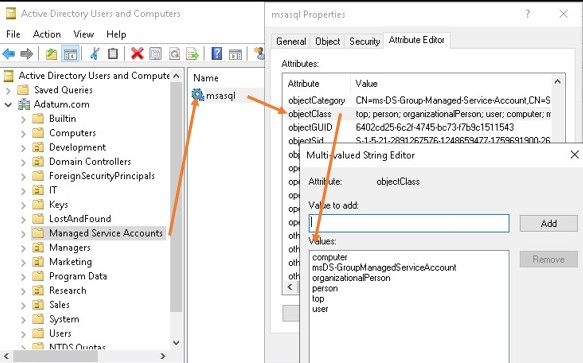
Task: Click the Attributes list scroll up arrow
Action: 557,81
